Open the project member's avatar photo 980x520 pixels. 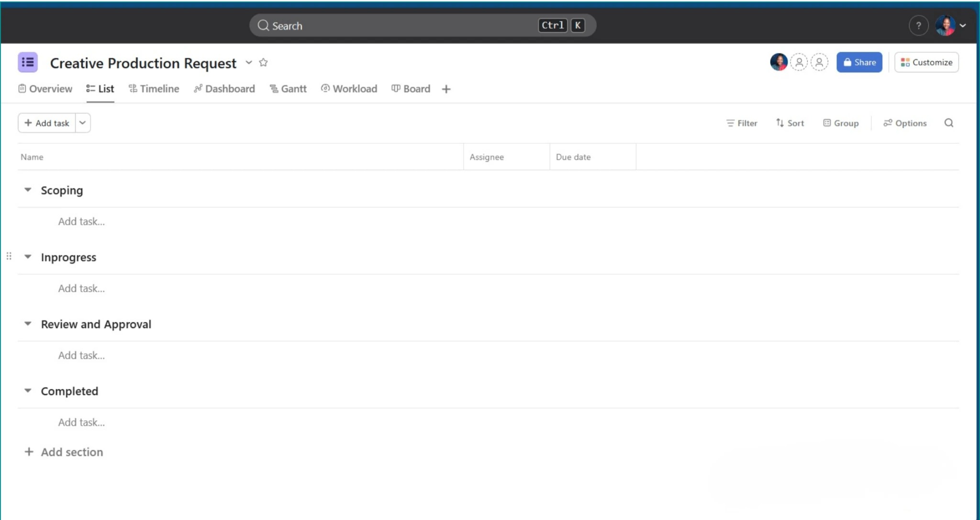coord(779,62)
